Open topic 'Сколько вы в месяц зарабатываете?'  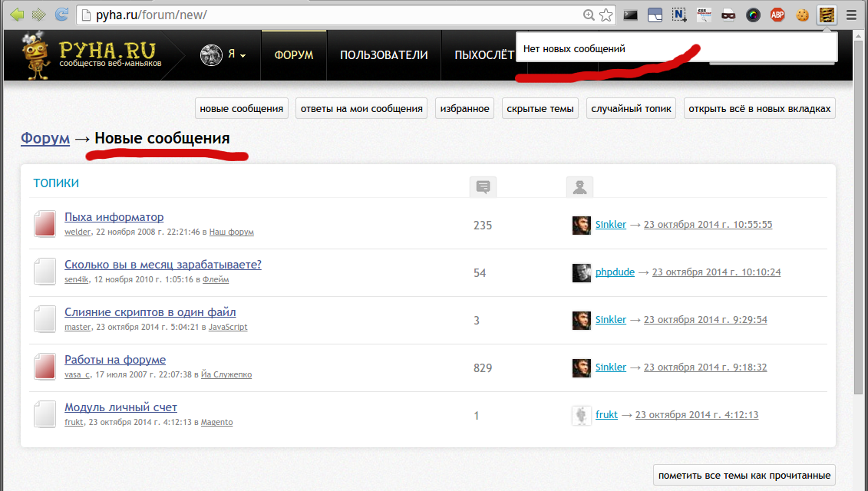point(163,265)
